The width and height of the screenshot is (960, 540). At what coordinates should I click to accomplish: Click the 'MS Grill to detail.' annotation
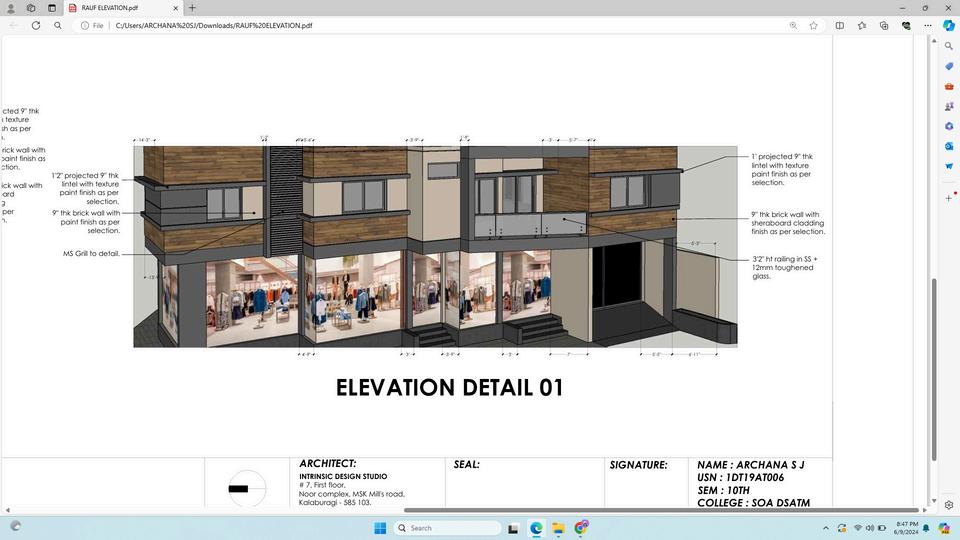tap(91, 253)
